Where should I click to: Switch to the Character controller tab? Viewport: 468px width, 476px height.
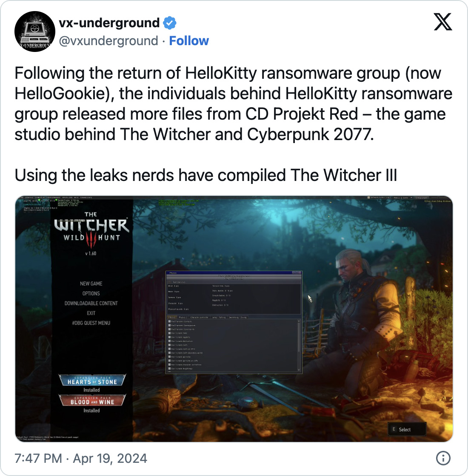pos(199,317)
